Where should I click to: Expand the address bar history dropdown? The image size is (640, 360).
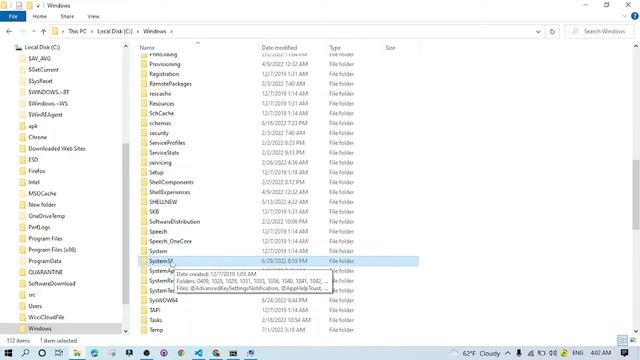pyautogui.click(x=538, y=31)
